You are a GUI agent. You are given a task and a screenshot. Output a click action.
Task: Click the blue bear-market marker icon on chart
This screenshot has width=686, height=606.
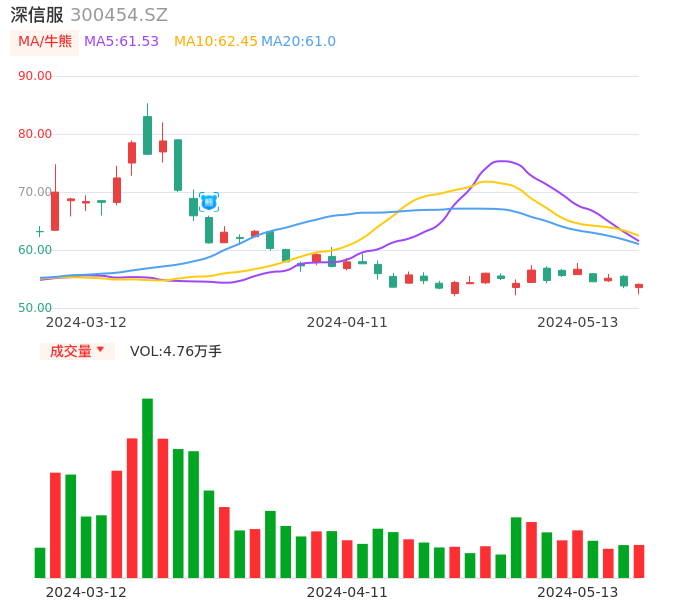pos(209,202)
